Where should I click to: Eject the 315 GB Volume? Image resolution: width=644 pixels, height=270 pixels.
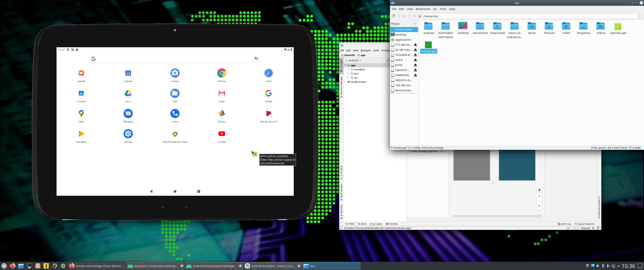(415, 45)
